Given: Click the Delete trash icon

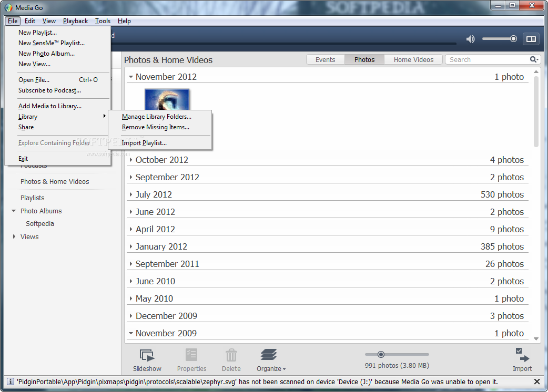Looking at the screenshot, I should click(231, 360).
